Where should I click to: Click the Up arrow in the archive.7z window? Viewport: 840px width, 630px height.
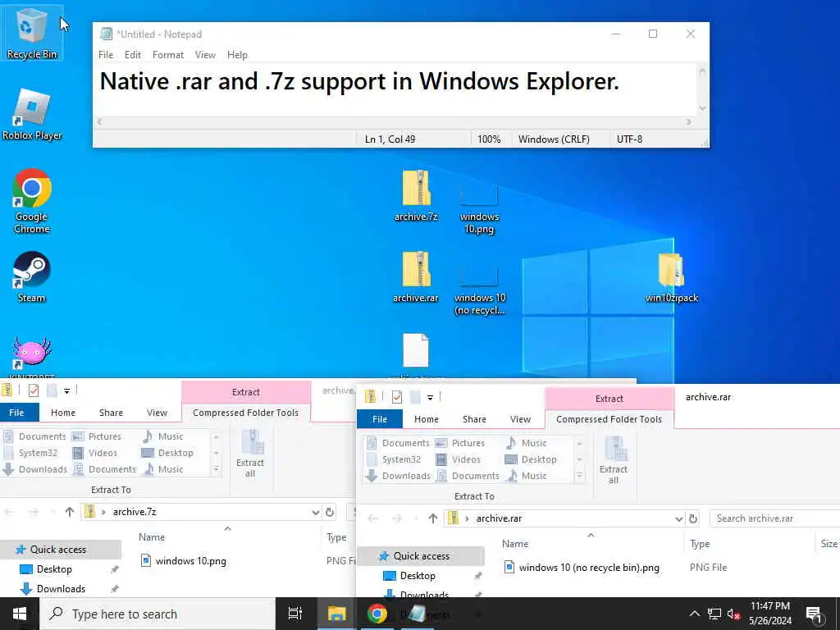point(69,512)
